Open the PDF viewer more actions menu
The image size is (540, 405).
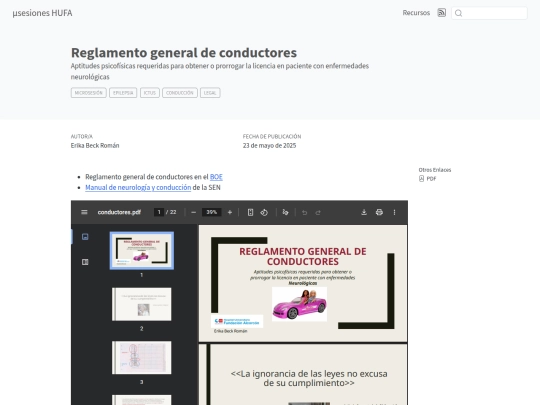[394, 212]
